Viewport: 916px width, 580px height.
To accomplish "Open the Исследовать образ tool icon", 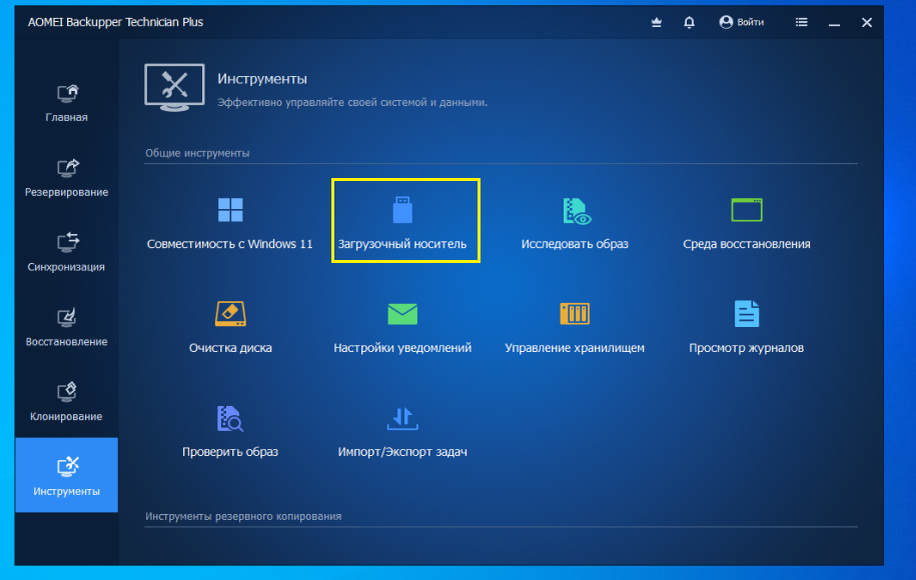I will (x=576, y=211).
